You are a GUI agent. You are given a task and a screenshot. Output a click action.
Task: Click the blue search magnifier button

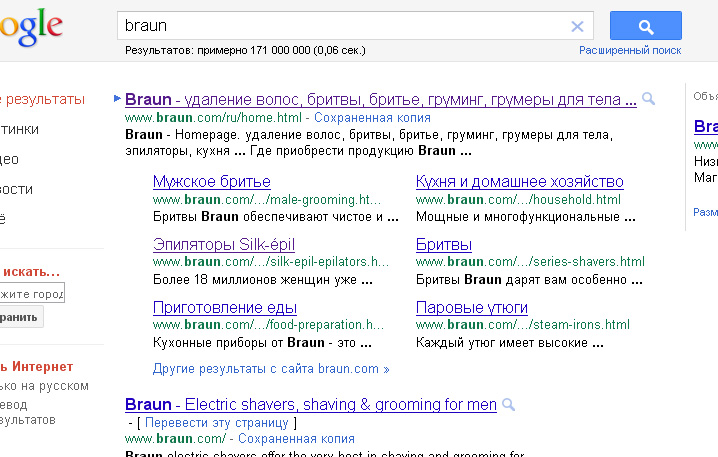646,26
